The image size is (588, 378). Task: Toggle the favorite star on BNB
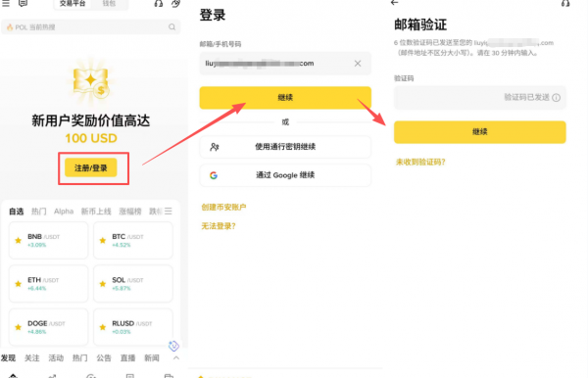[18, 241]
